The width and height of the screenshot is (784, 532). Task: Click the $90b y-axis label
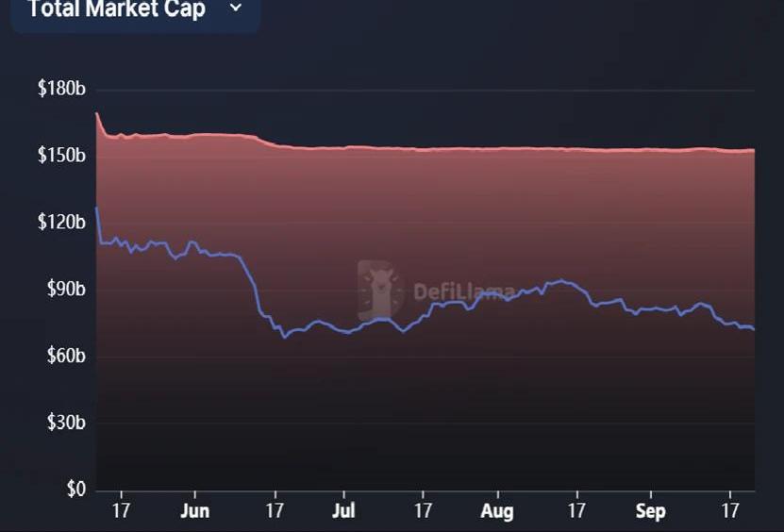tap(65, 289)
